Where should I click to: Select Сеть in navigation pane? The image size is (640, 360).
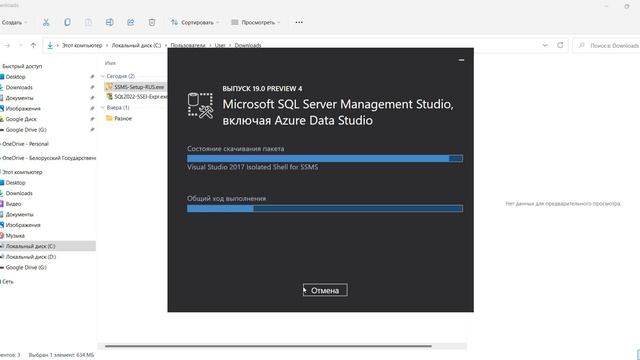[x=8, y=282]
